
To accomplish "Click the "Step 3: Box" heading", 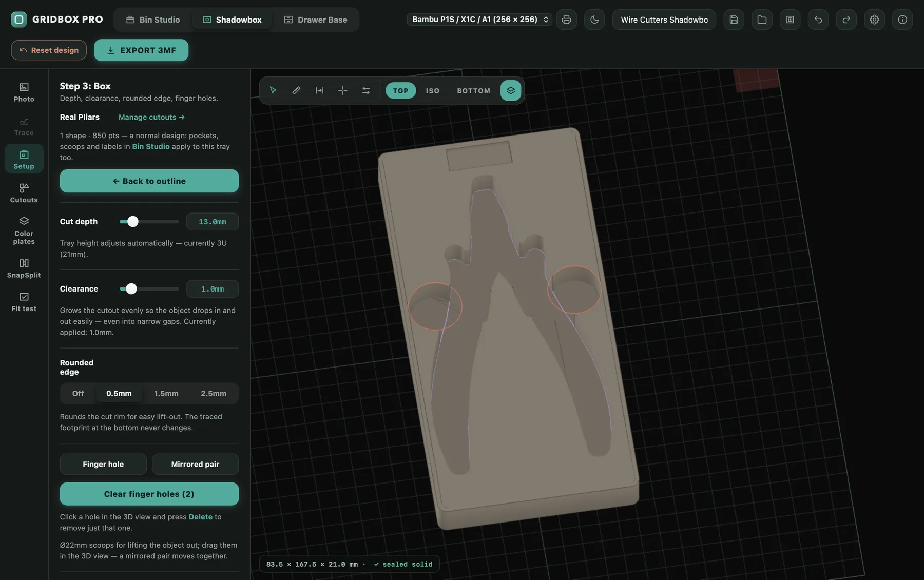I will pyautogui.click(x=85, y=86).
